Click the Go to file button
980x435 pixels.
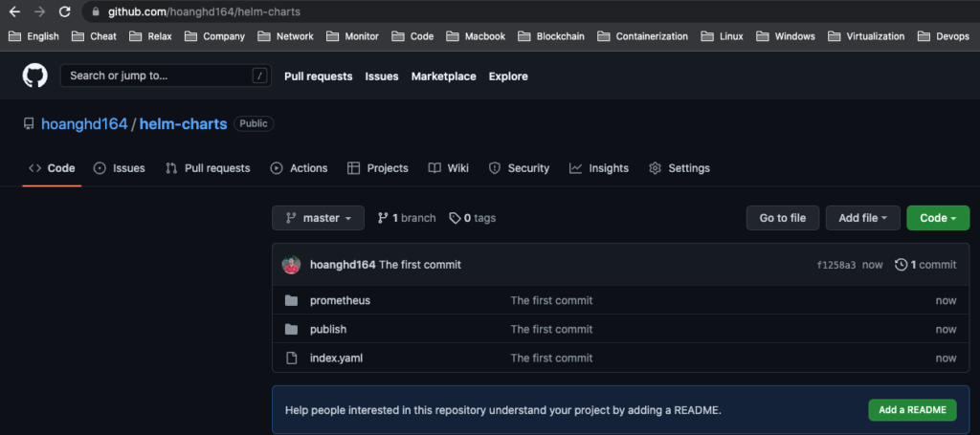[783, 218]
